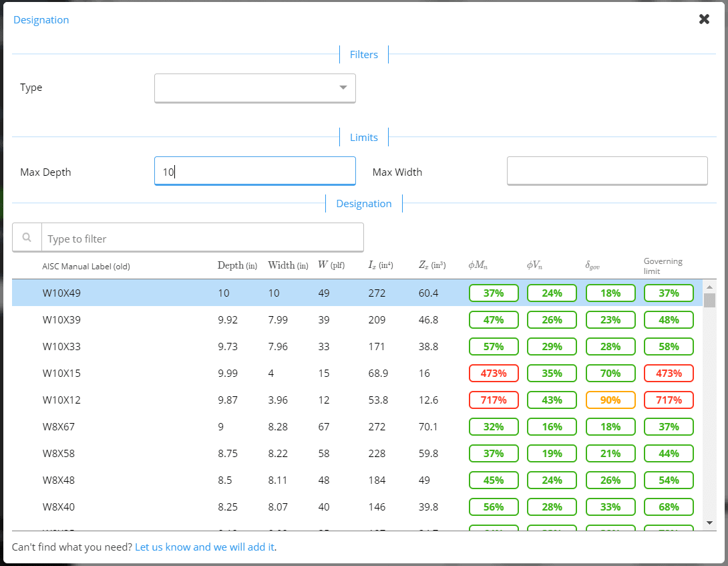Image resolution: width=728 pixels, height=566 pixels.
Task: Click the Governing limit column header
Action: coord(663,266)
